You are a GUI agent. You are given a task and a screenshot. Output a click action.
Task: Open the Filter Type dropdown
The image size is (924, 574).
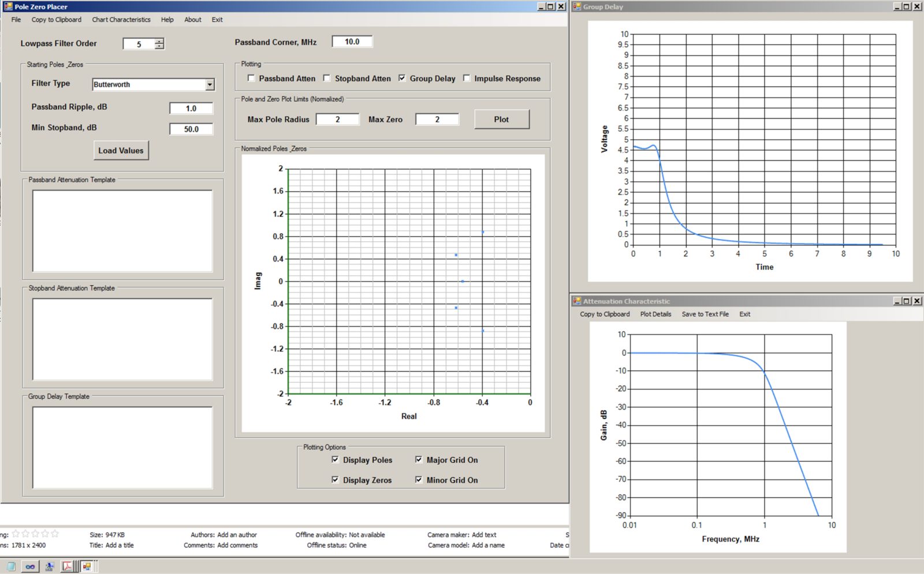click(210, 85)
